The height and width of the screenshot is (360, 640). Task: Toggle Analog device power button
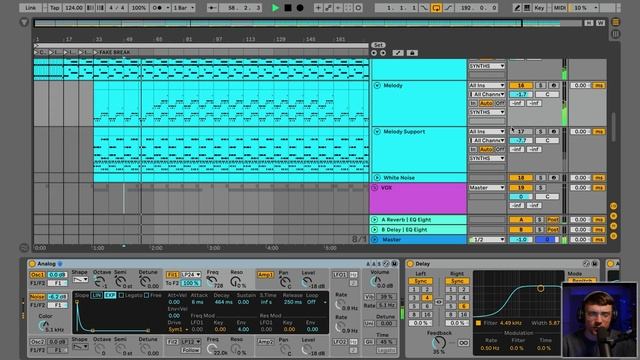32,264
